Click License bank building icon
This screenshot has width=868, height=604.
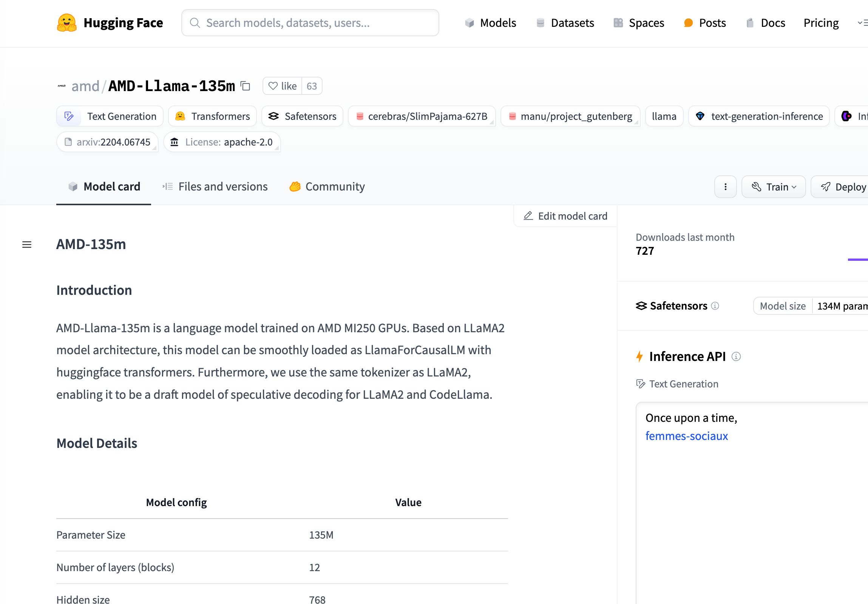[x=174, y=142]
